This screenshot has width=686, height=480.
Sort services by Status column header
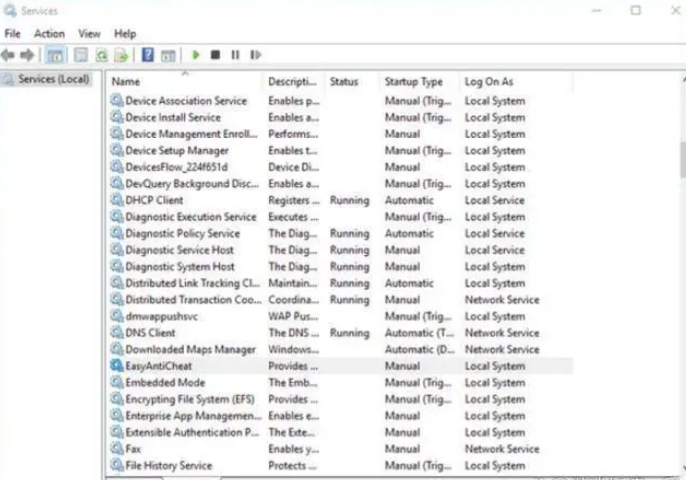point(343,81)
